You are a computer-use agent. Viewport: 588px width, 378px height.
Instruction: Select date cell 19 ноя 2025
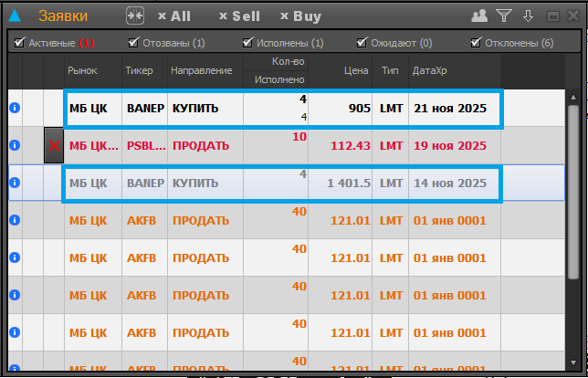(455, 145)
